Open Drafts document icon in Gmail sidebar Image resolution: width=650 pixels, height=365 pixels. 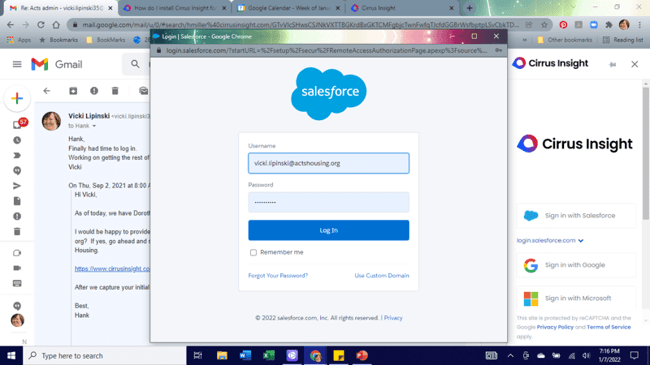(17, 201)
